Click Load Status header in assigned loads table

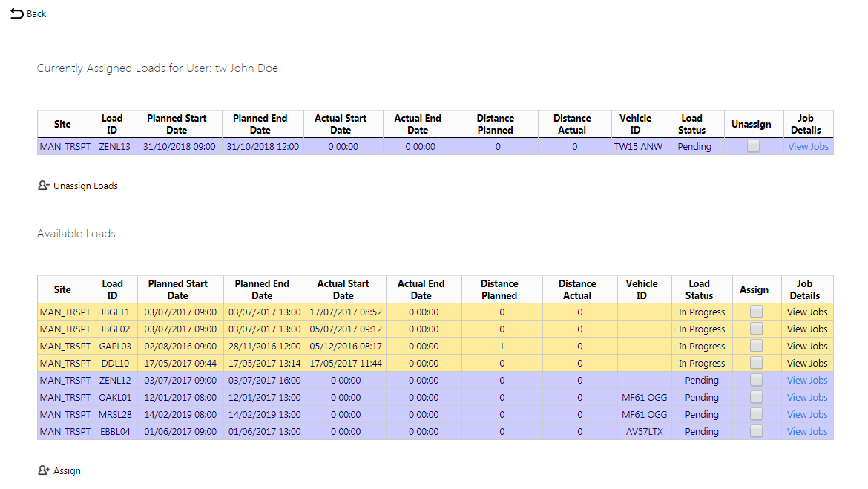pyautogui.click(x=691, y=124)
